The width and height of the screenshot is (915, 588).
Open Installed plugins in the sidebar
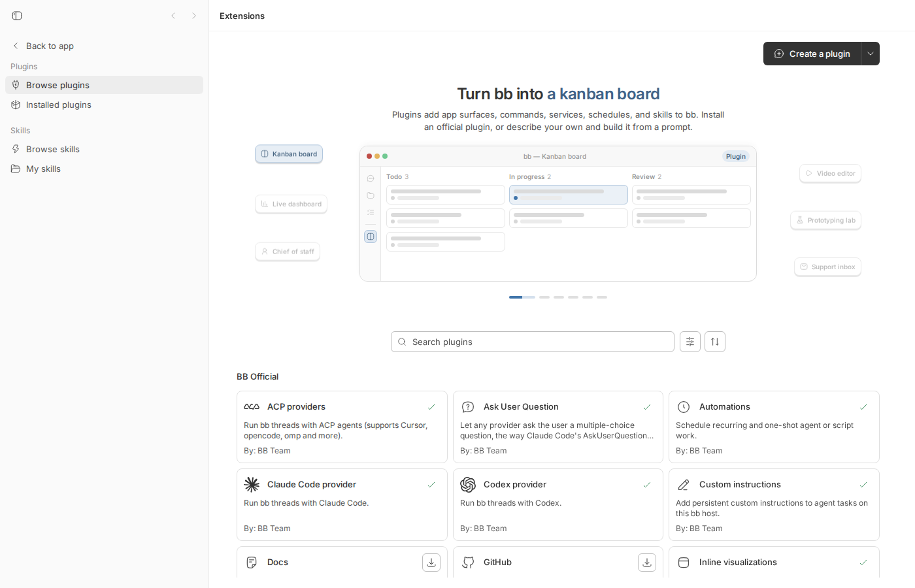coord(104,105)
